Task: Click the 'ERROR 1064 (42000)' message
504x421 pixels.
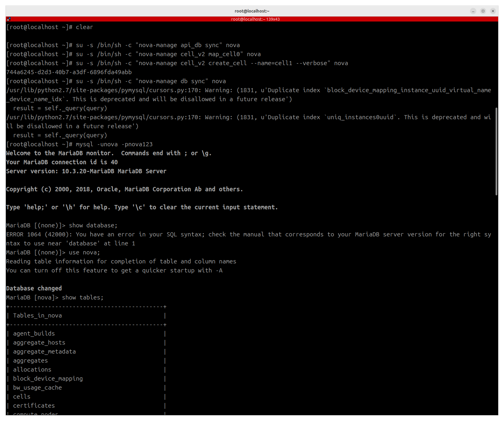Action: (249, 234)
